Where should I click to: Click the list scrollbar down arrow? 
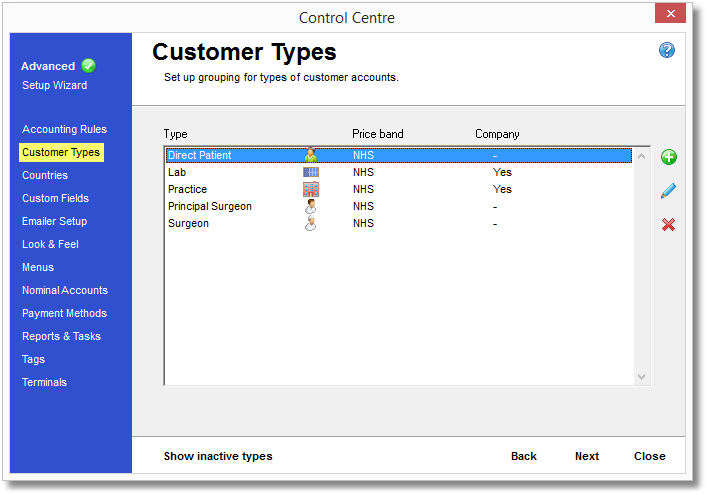[x=642, y=376]
